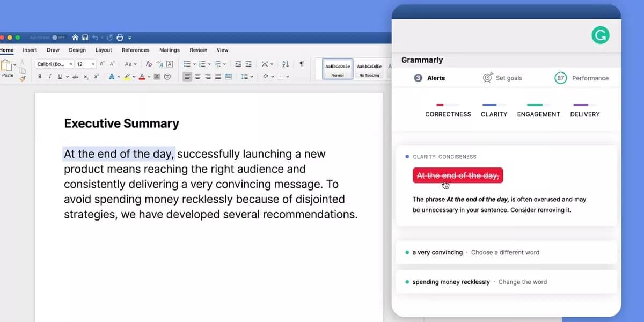Click the Sort A to Z icon
The width and height of the screenshot is (644, 322).
[286, 64]
